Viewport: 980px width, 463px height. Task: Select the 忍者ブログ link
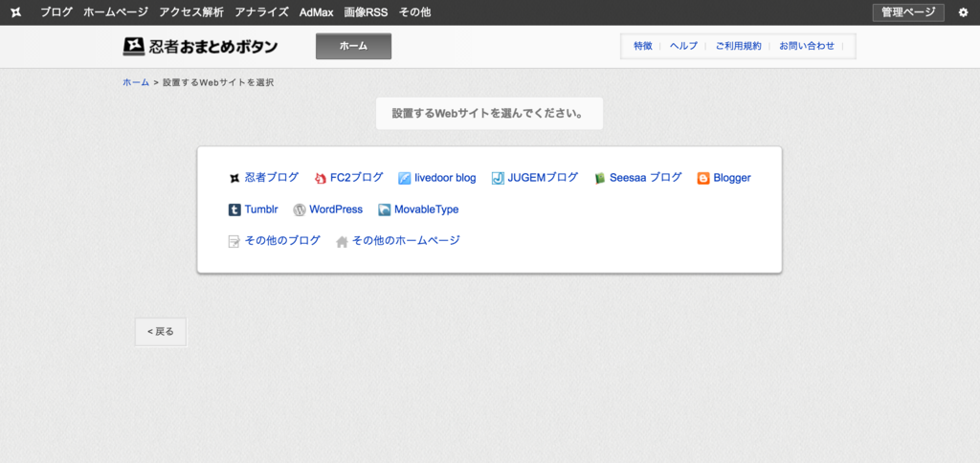271,178
